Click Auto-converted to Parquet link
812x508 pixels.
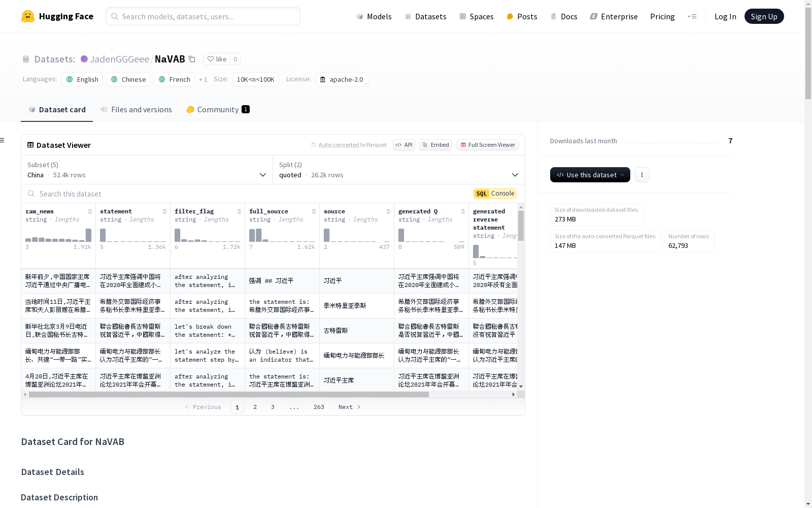352,145
